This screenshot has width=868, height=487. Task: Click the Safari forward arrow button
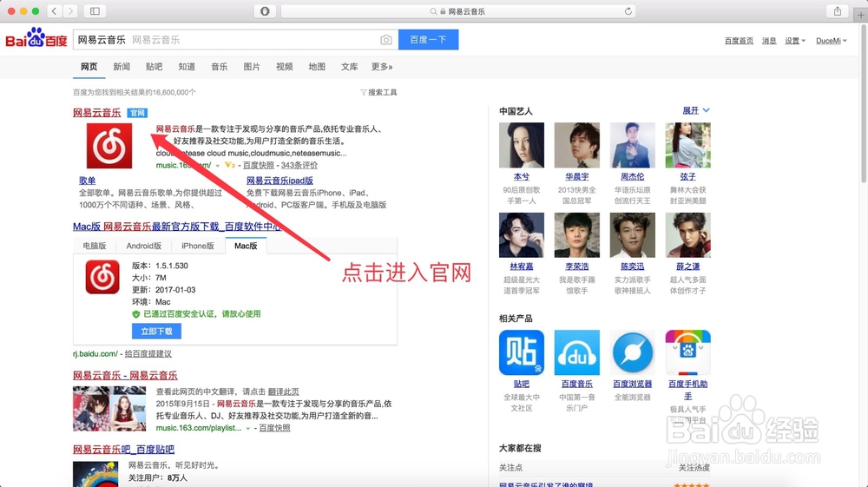point(70,11)
